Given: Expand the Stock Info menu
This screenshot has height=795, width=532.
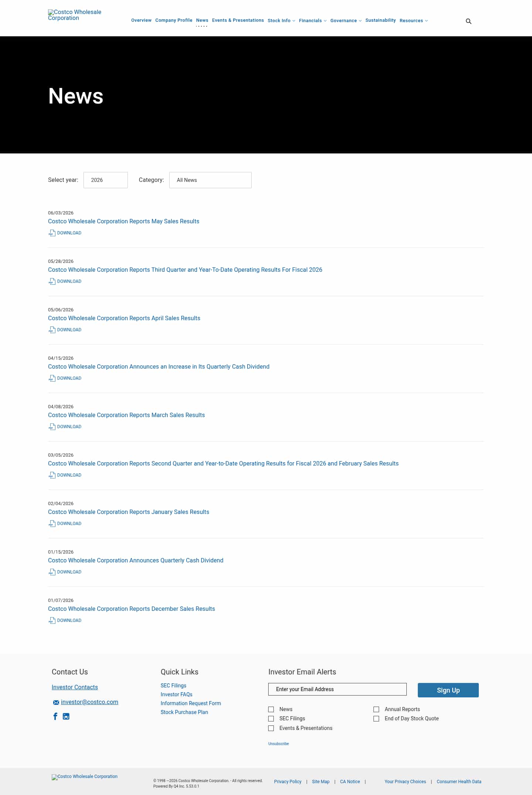Looking at the screenshot, I should [x=281, y=21].
